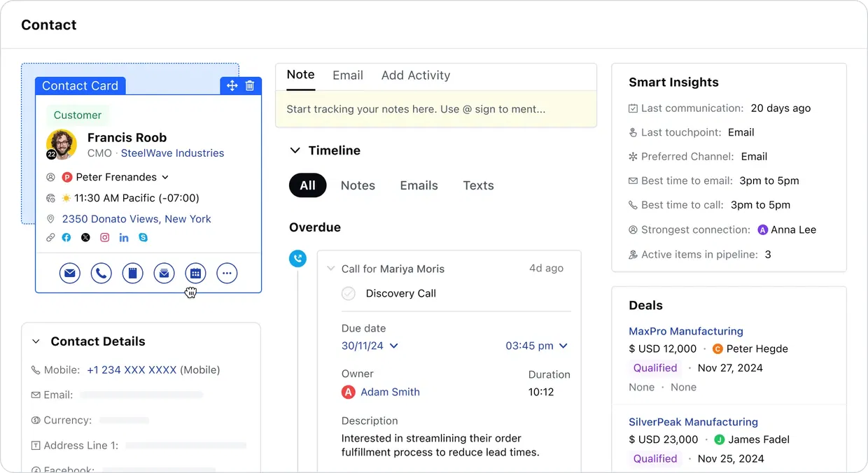The width and height of the screenshot is (868, 473).
Task: Select the Notes timeline filter
Action: (x=358, y=185)
